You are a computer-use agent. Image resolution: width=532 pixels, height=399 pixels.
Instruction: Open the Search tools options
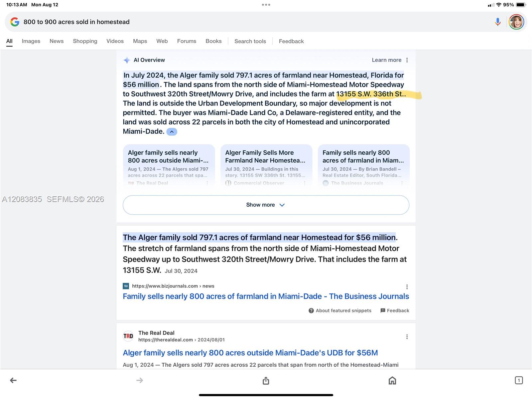coord(250,41)
